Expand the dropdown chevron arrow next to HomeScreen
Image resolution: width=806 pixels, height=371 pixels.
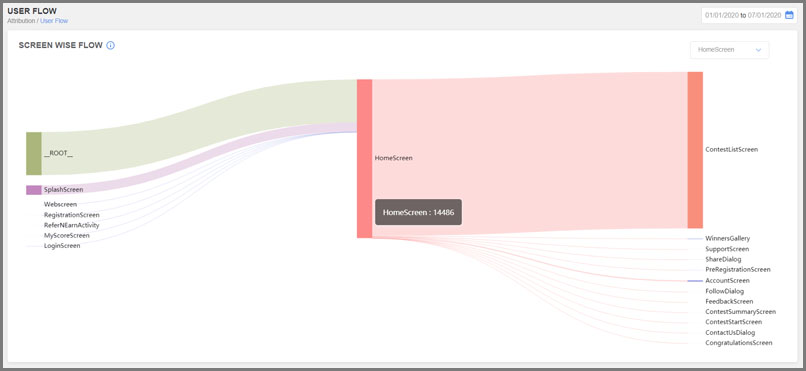(758, 50)
